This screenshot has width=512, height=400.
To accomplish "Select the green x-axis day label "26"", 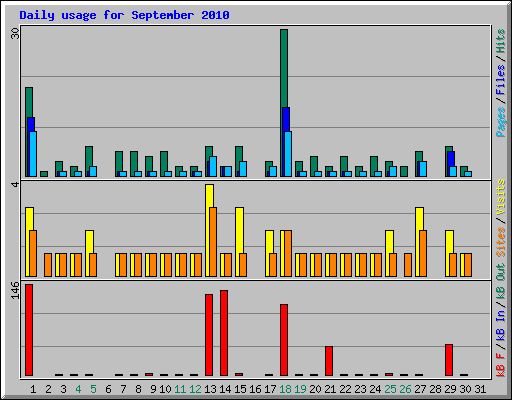I will [405, 389].
